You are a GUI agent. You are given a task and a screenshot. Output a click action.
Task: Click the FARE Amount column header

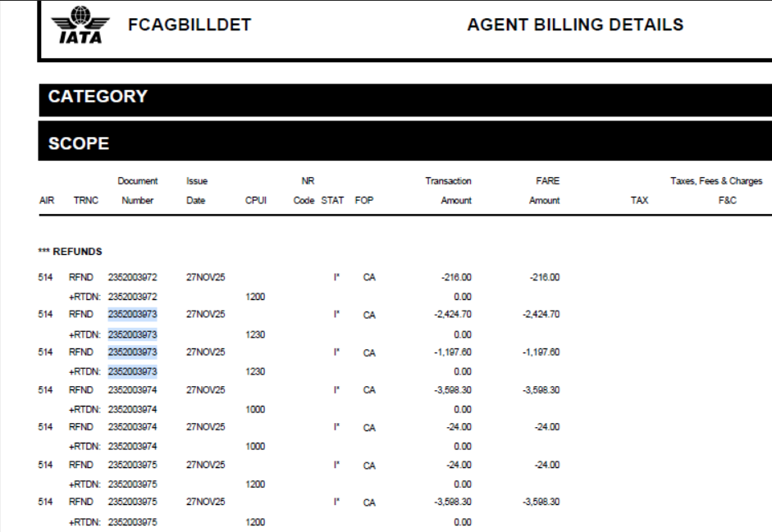545,190
